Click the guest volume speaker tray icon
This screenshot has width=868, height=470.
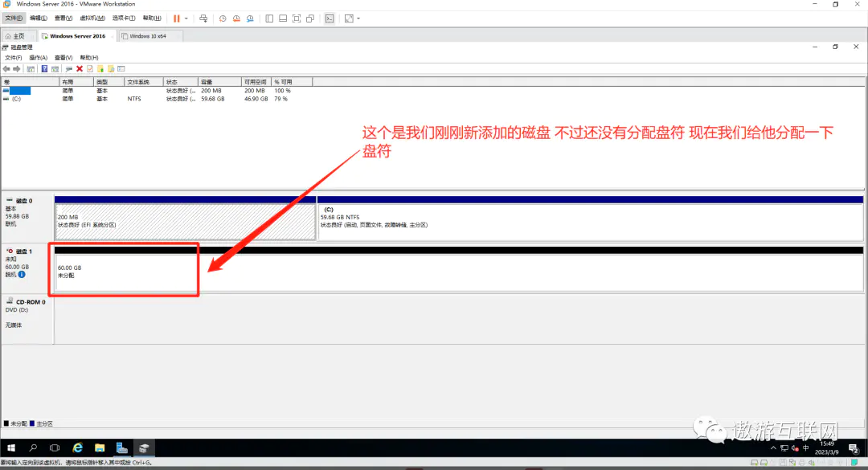coord(795,448)
